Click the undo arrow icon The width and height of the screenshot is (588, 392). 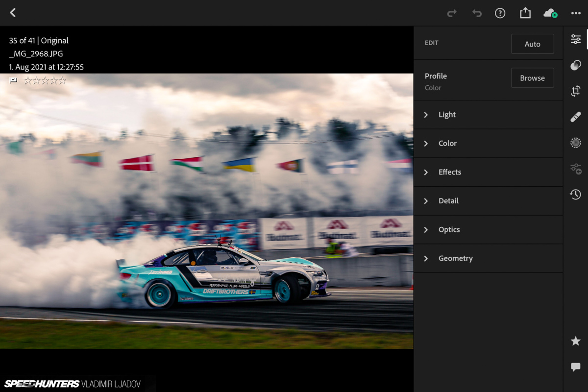pyautogui.click(x=476, y=13)
